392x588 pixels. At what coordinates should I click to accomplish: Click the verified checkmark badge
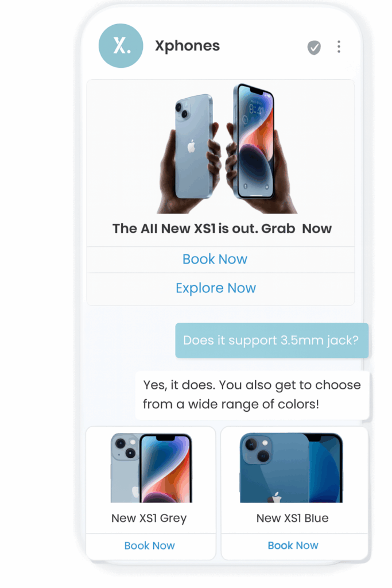click(314, 47)
